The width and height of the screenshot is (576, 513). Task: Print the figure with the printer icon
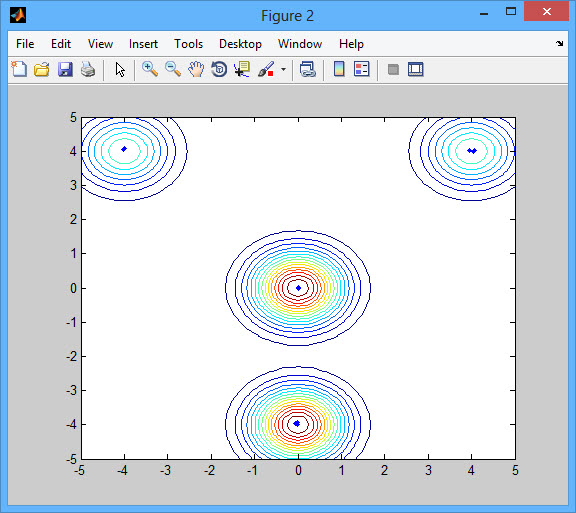88,69
